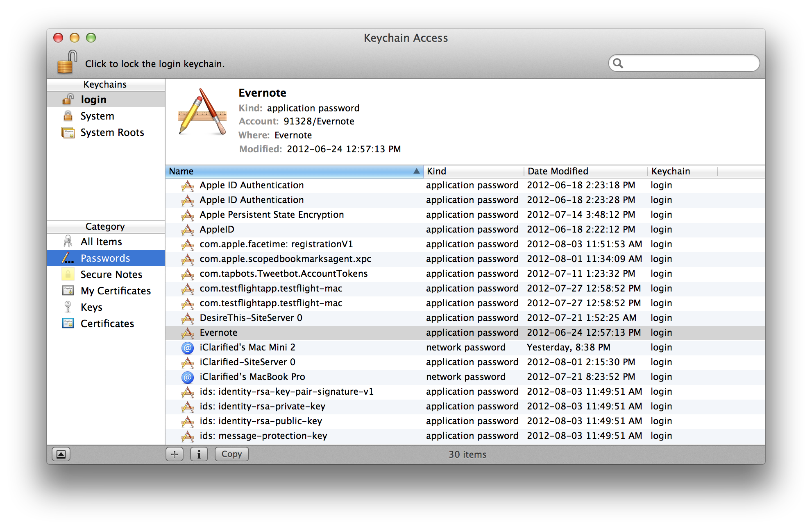Click the app icon beside AppleID row
The image size is (812, 529).
tap(188, 230)
